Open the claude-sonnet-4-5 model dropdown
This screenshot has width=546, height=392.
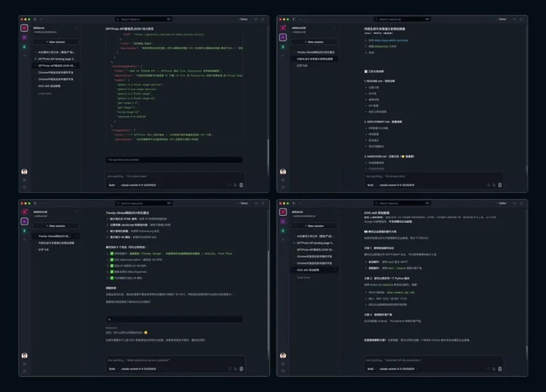click(x=139, y=184)
